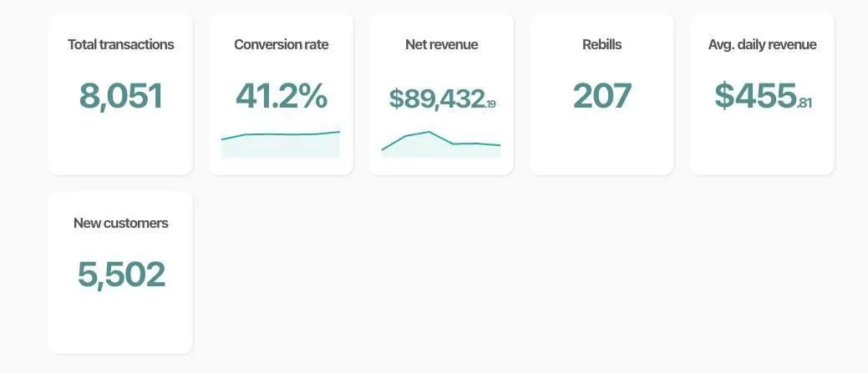868x373 pixels.
Task: Select the 8,051 transactions value
Action: (x=120, y=96)
